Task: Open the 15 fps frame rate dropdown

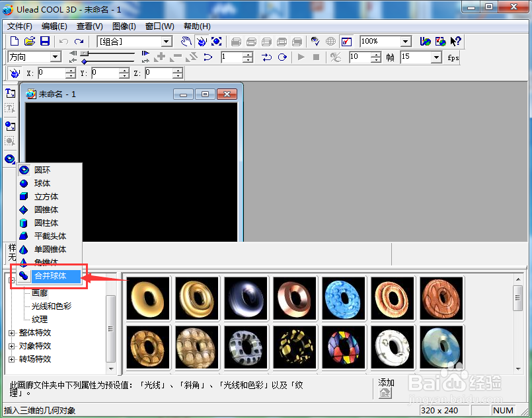Action: click(436, 57)
